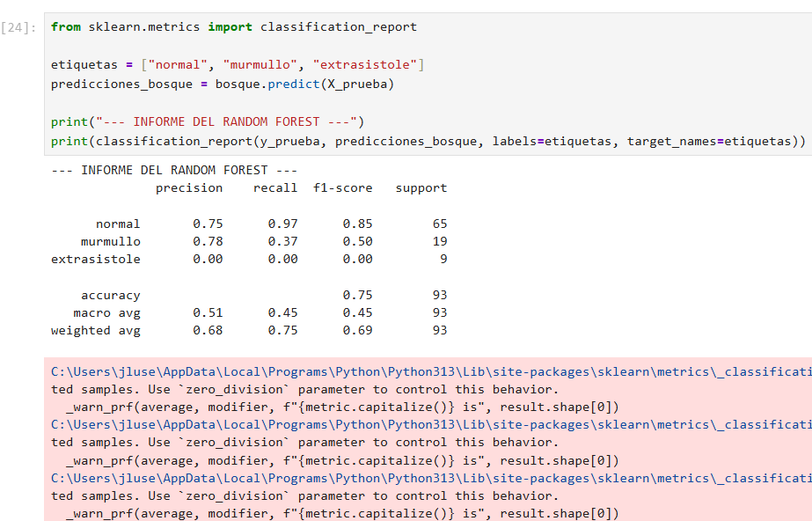Click the INFORME DEL RANDOM FOREST print string
Viewport: 812px width, 521px height.
pyautogui.click(x=226, y=121)
